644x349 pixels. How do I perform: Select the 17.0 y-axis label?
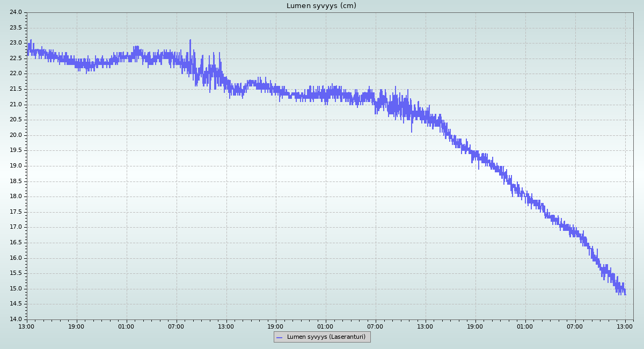(16, 227)
